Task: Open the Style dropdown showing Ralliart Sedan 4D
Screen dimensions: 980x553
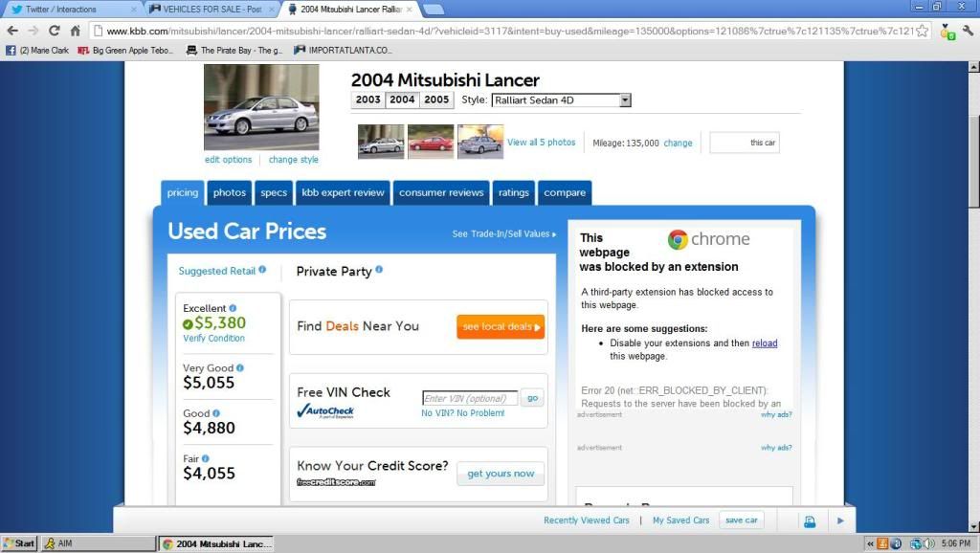Action: tap(561, 100)
